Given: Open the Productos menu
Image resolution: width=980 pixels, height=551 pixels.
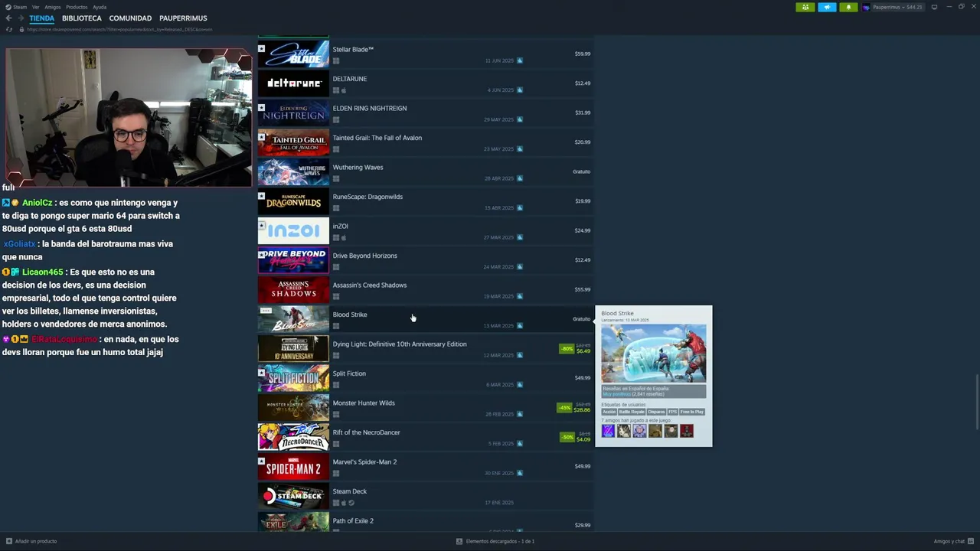Looking at the screenshot, I should tap(77, 7).
